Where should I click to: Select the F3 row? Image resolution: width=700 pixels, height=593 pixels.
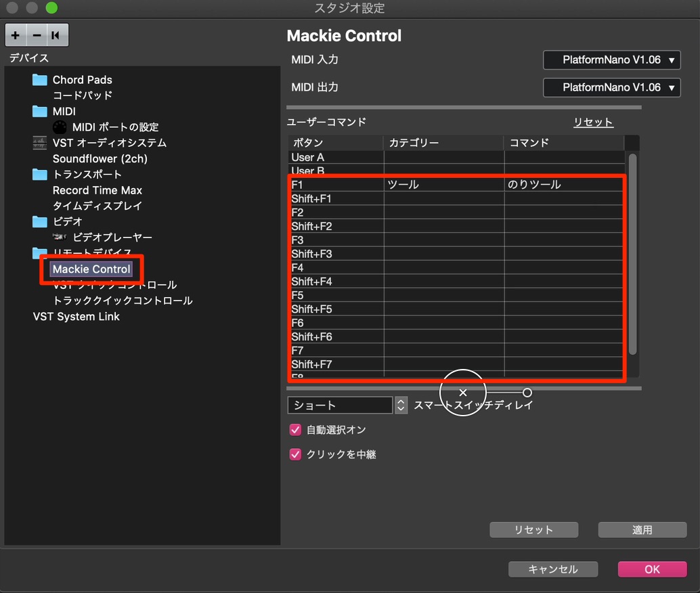pos(456,240)
